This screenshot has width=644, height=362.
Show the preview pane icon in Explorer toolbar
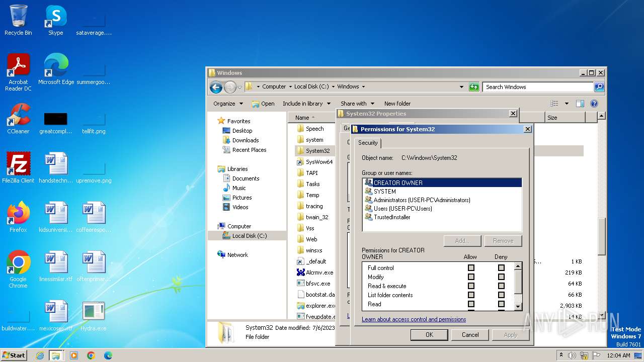[x=580, y=104]
